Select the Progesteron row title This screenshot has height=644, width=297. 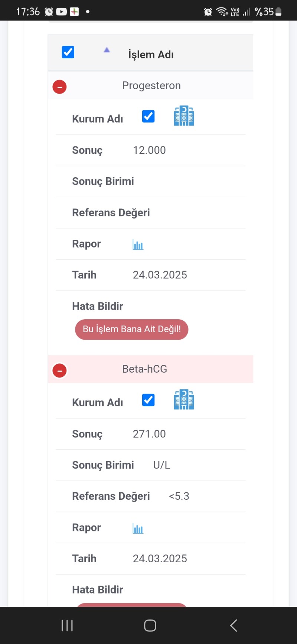point(151,85)
